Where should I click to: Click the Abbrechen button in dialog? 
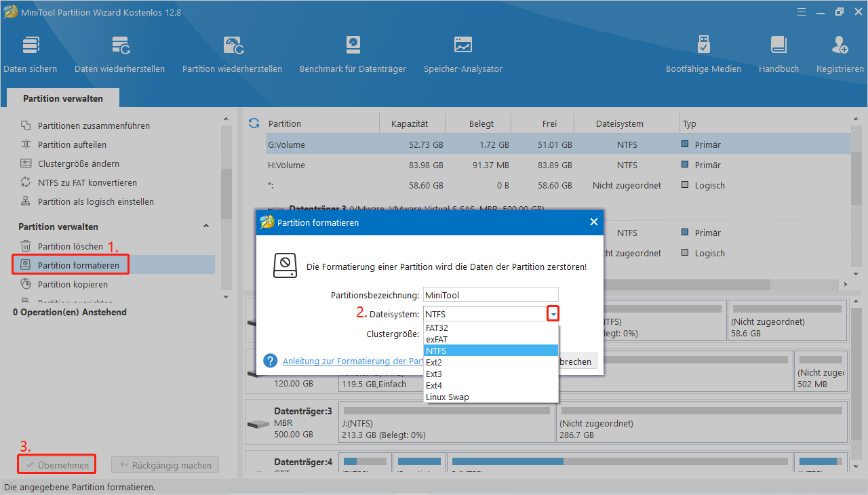(x=577, y=361)
